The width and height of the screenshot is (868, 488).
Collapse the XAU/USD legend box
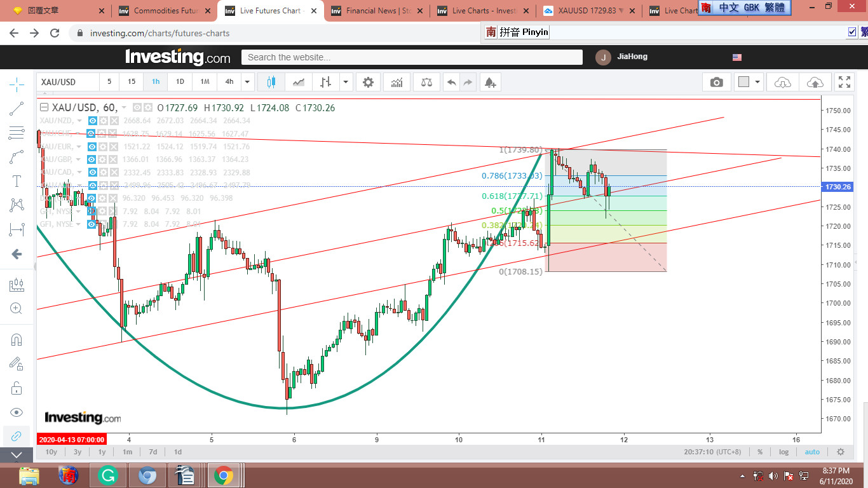[44, 108]
